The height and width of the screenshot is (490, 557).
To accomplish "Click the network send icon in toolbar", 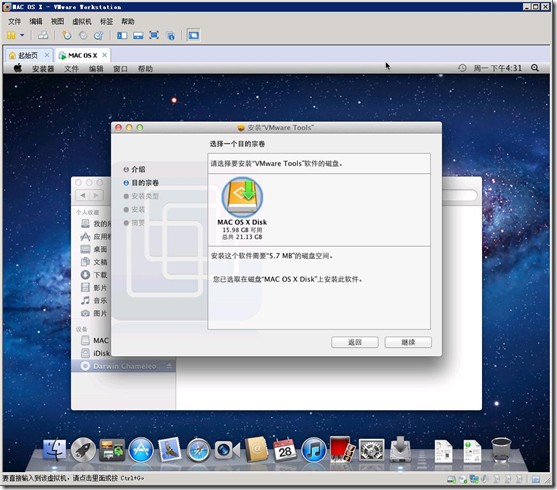I will (43, 35).
